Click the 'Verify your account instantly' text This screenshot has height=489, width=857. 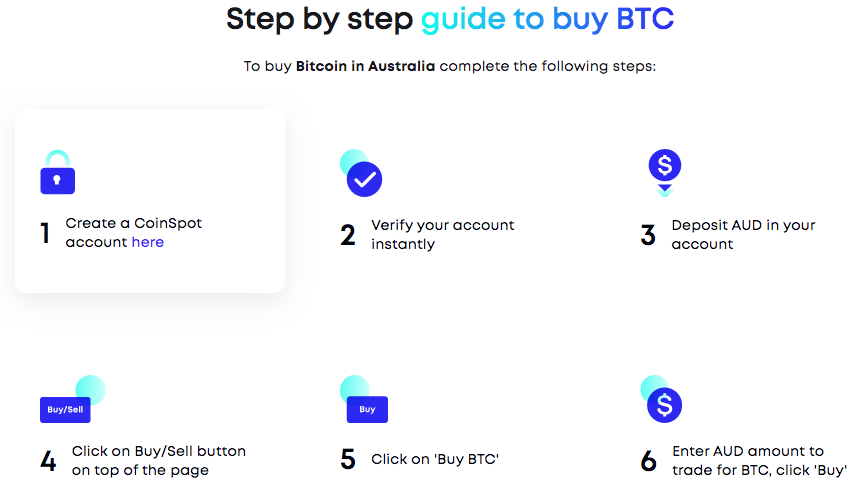[x=442, y=234]
